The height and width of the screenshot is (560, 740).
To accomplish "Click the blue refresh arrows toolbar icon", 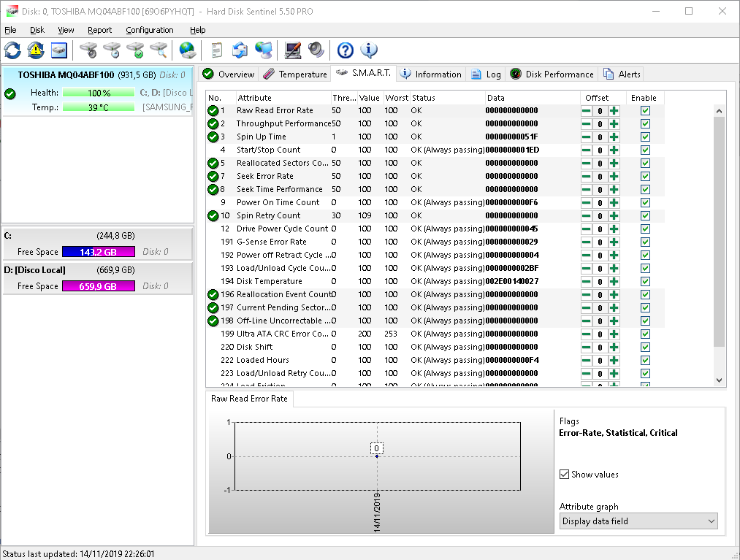I will tap(12, 50).
